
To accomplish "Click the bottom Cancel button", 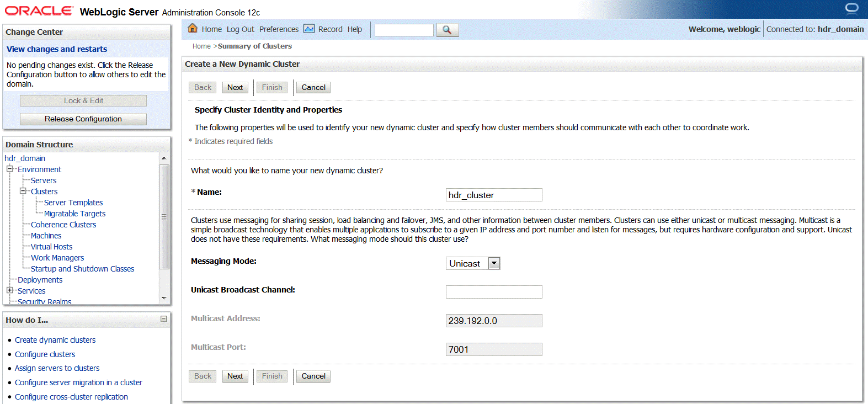I will pos(313,376).
